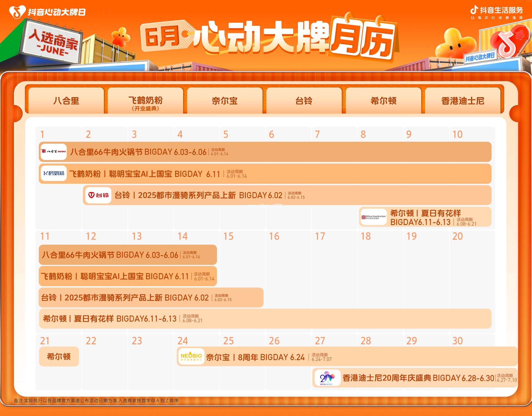The height and width of the screenshot is (416, 532).
Task: Click the 台铃 circular brand logo
Action: point(98,195)
